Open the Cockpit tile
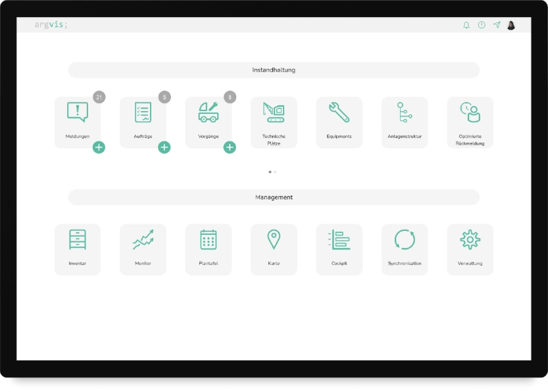 (339, 249)
